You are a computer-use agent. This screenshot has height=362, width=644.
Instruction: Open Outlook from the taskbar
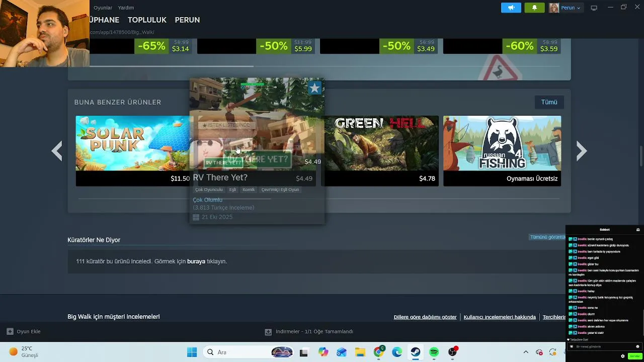click(342, 352)
